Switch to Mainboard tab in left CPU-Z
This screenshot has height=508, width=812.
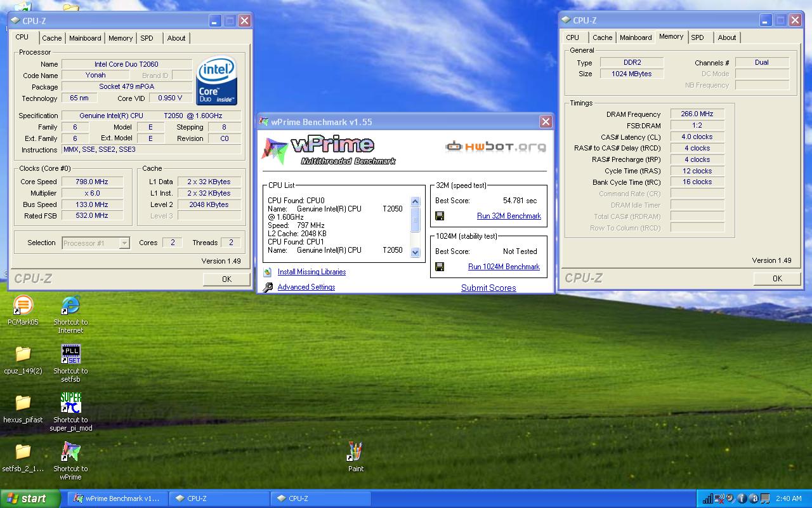tap(85, 38)
